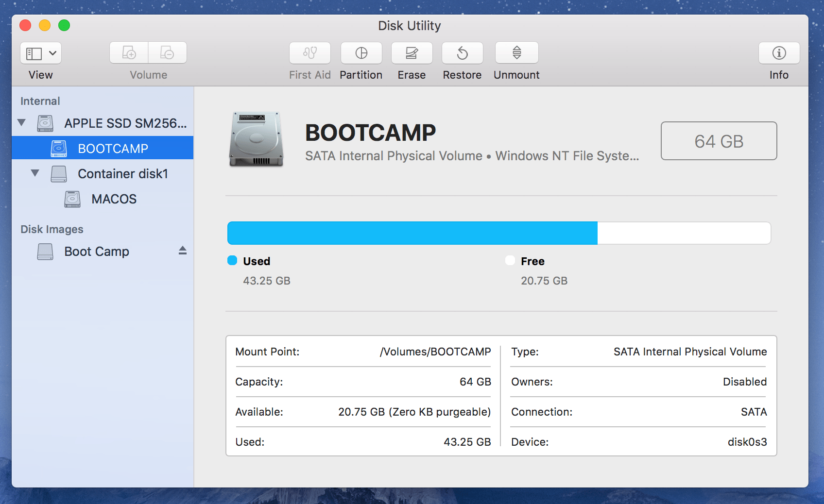The image size is (824, 504).
Task: Click the MACOS volume icon
Action: pyautogui.click(x=72, y=199)
